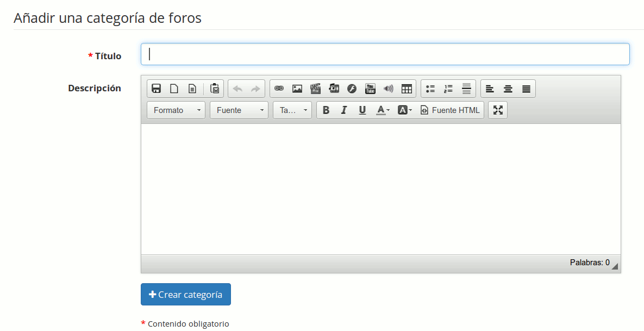
Task: Open the font size dropdown
Action: (292, 110)
